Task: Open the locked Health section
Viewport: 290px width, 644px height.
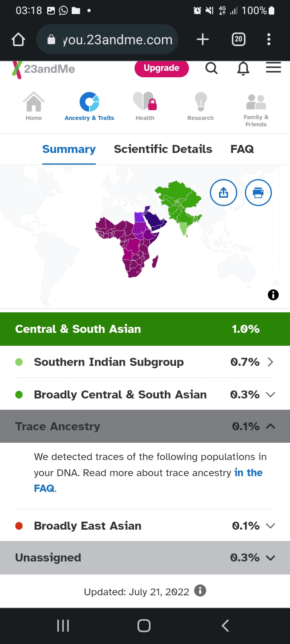Action: point(145,106)
